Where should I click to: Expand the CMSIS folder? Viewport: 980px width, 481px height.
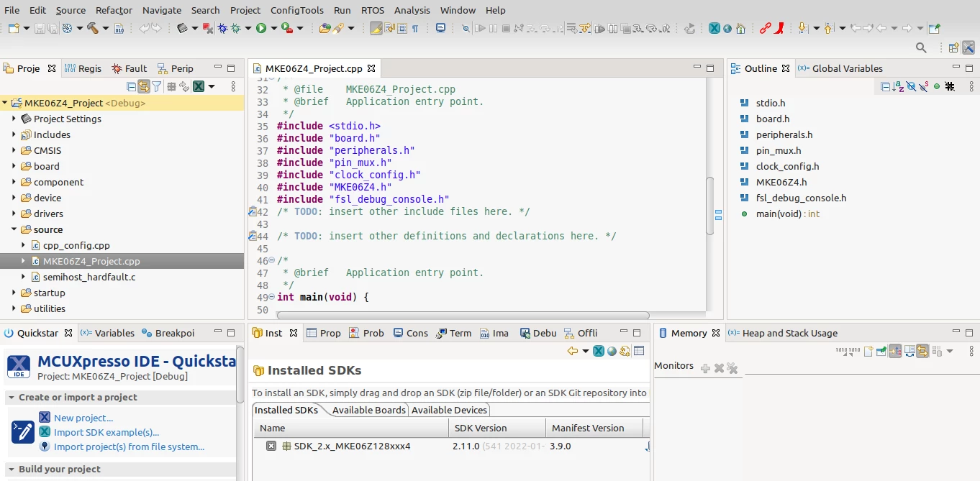[14, 150]
